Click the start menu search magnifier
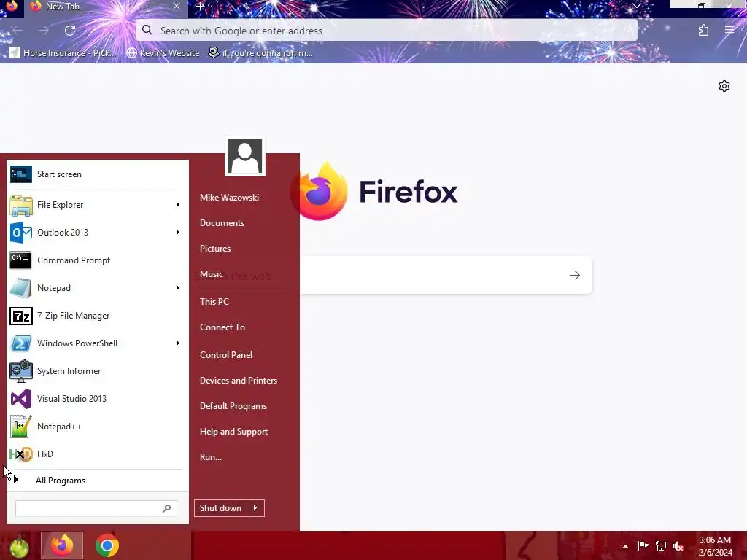Screen dimensions: 747x560 (x=167, y=508)
